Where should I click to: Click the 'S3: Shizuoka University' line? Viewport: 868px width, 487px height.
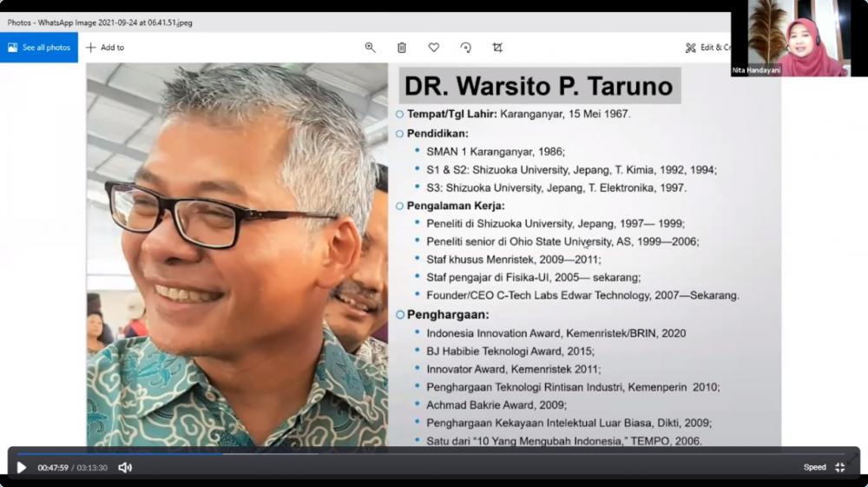tap(556, 188)
